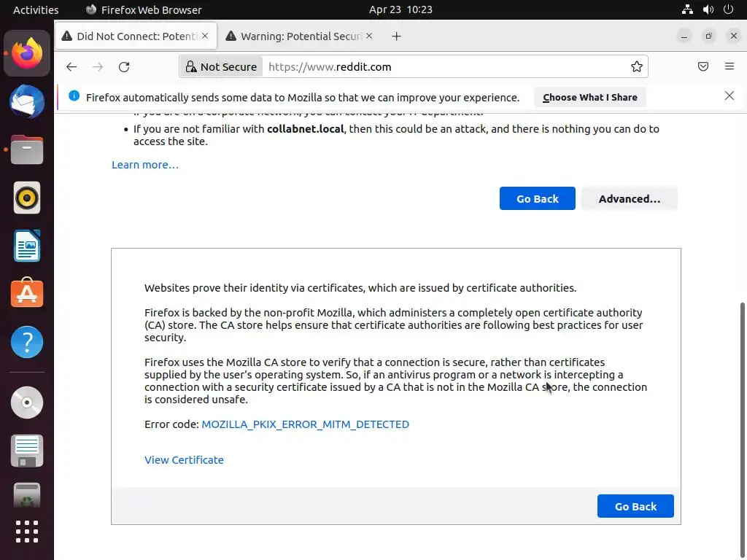Click the Advanced... button
747x560 pixels.
tap(630, 198)
